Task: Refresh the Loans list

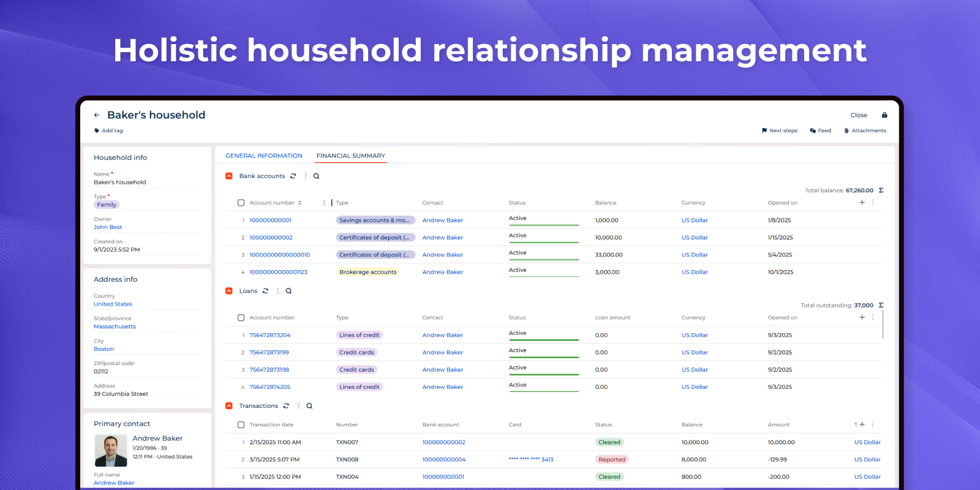Action: 265,292
